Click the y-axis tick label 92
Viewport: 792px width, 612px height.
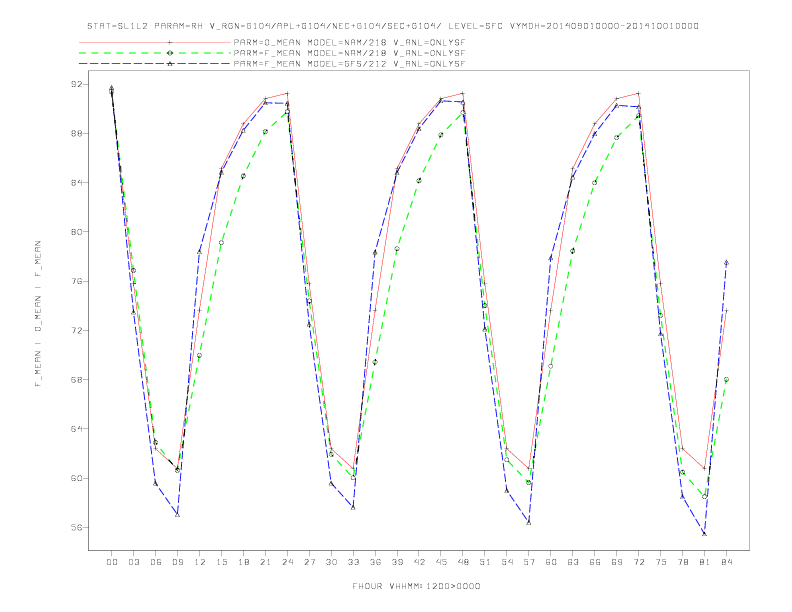point(76,84)
